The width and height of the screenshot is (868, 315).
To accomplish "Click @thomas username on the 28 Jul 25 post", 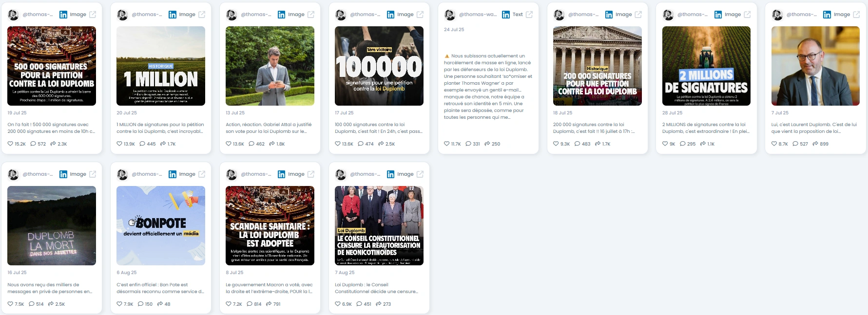I will 693,15.
